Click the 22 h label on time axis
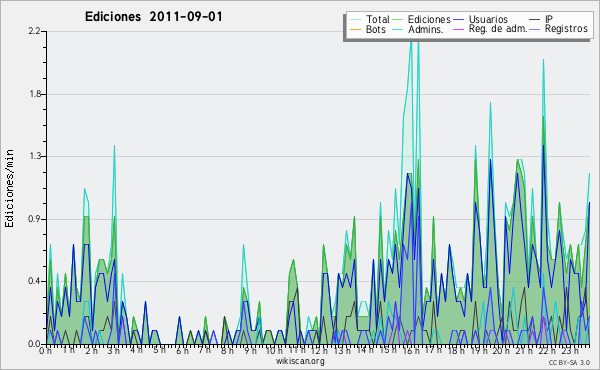 tap(543, 350)
